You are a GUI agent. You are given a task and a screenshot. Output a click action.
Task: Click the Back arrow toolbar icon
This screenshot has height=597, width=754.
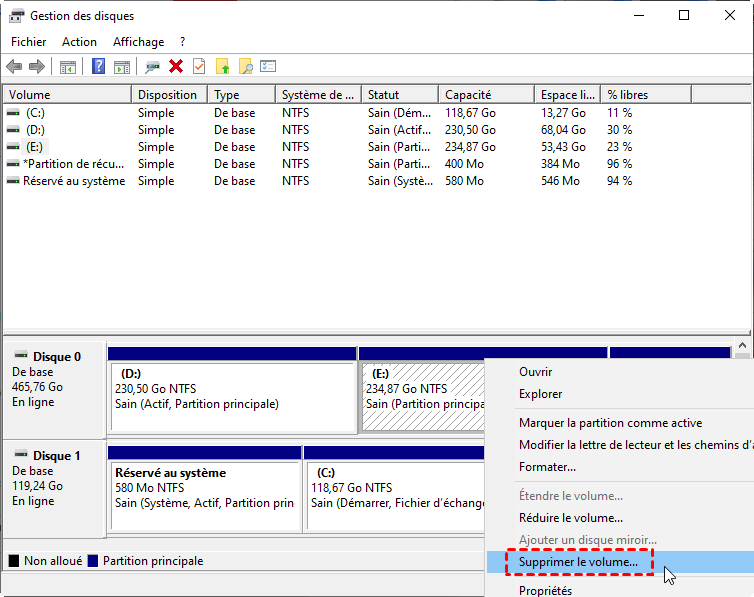[x=14, y=67]
